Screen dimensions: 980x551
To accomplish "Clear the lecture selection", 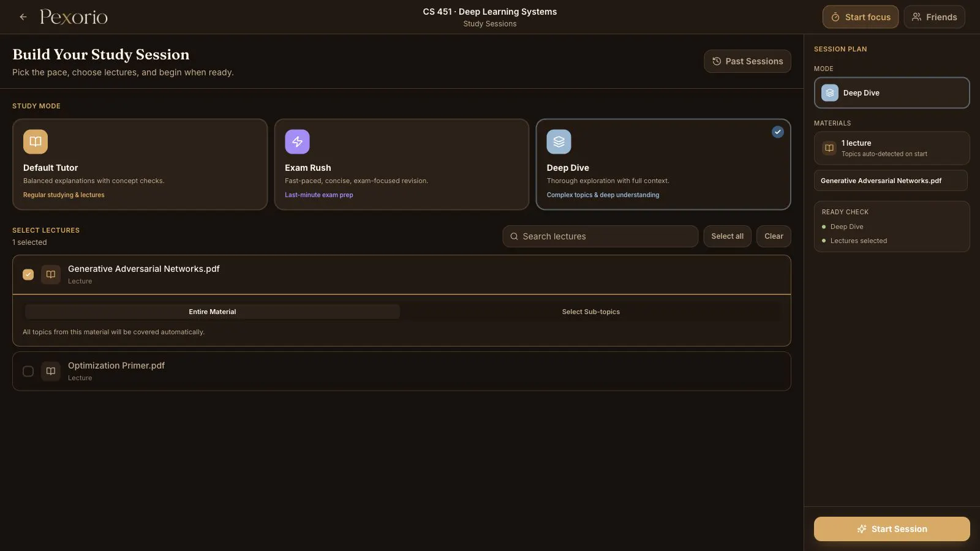I will [774, 236].
